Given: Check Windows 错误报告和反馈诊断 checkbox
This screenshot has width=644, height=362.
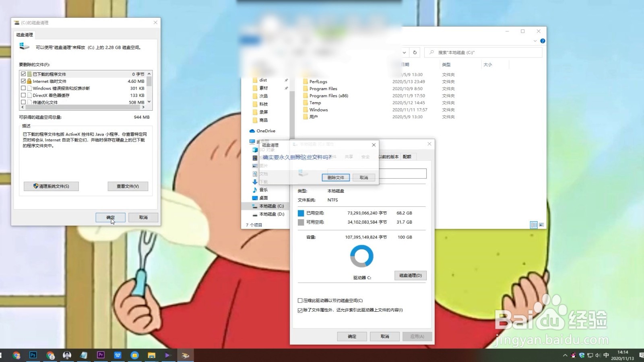Looking at the screenshot, I should click(x=23, y=88).
